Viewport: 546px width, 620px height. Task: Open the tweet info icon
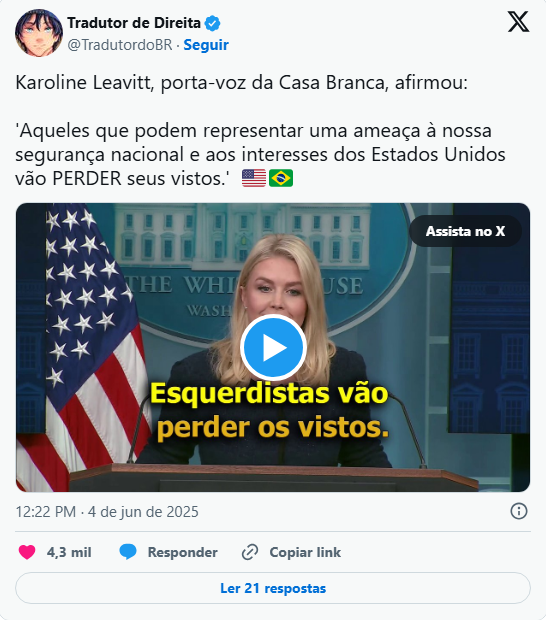pyautogui.click(x=519, y=511)
